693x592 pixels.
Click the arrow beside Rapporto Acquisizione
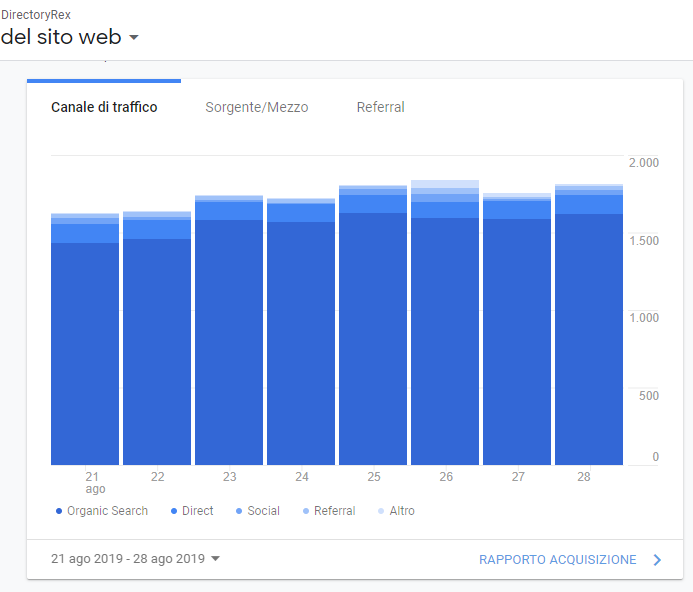tap(657, 560)
